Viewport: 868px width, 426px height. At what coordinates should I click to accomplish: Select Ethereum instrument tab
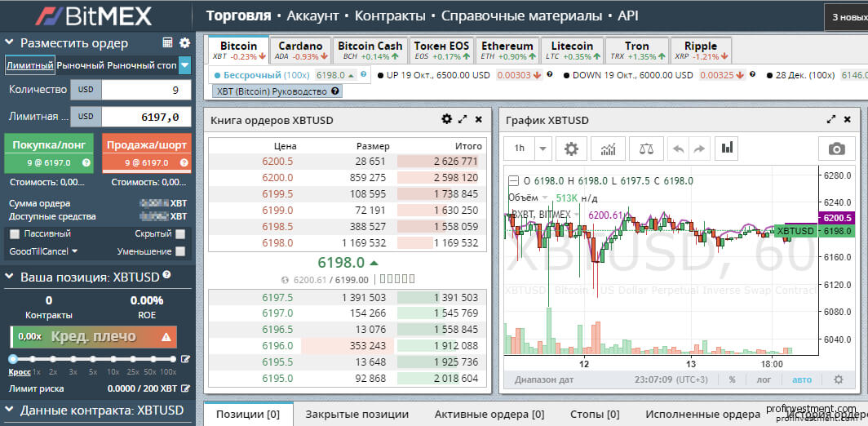tap(507, 51)
